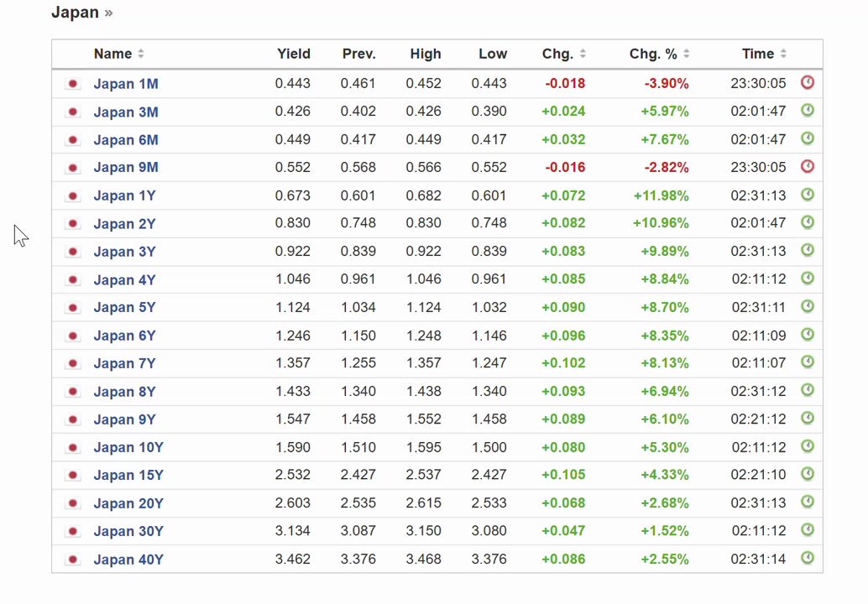Click the clock icon in Japan 2Y row
The height and width of the screenshot is (604, 868).
pyautogui.click(x=808, y=221)
